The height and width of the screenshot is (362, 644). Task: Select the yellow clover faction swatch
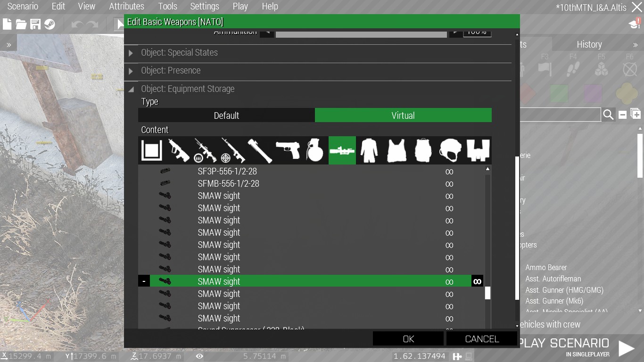[627, 93]
